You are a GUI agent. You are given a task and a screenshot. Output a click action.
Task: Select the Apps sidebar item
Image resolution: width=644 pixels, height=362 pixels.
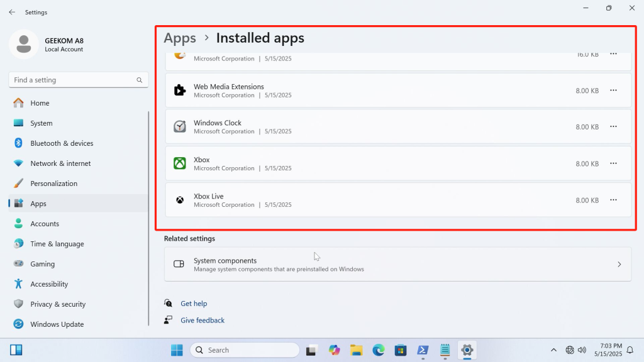(78, 204)
